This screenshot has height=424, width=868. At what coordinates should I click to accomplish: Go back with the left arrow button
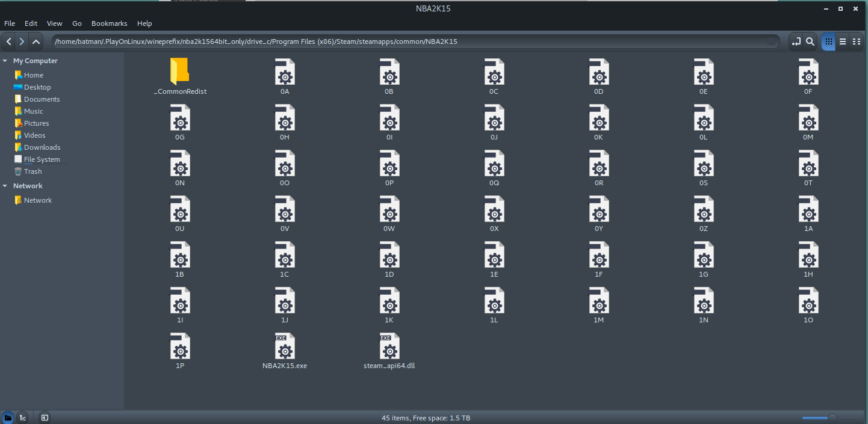tap(8, 41)
